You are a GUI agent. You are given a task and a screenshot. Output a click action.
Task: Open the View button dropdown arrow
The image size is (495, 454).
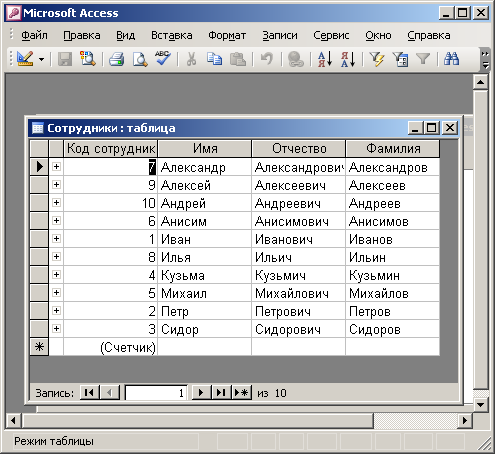[41, 59]
